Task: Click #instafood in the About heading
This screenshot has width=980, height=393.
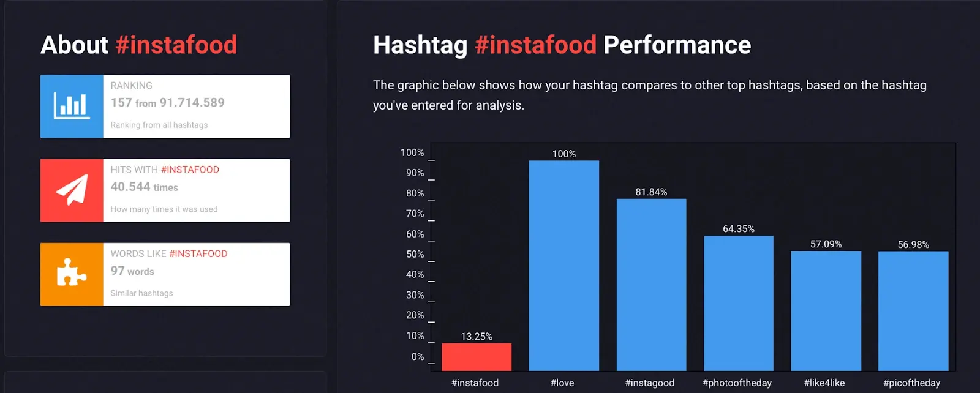Action: [x=176, y=44]
